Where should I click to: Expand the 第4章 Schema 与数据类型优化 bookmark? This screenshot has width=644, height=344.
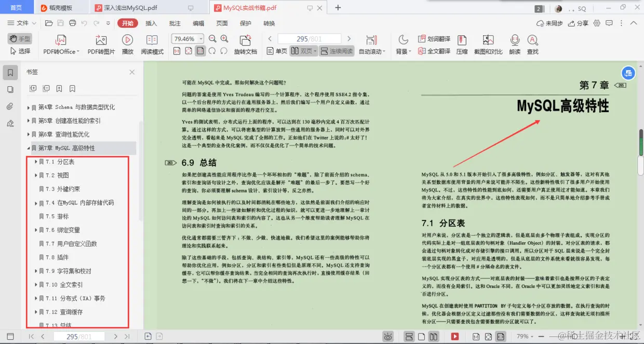click(x=29, y=107)
